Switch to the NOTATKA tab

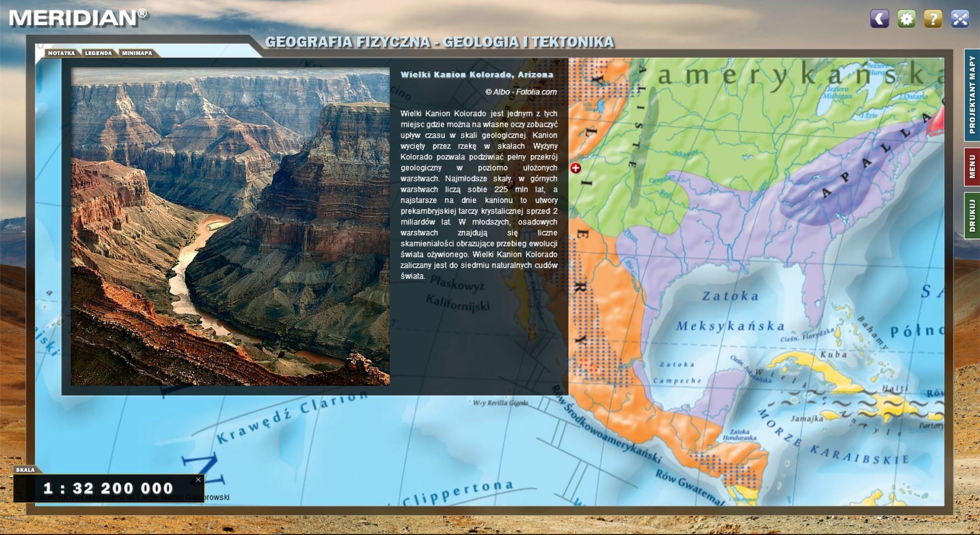point(61,53)
